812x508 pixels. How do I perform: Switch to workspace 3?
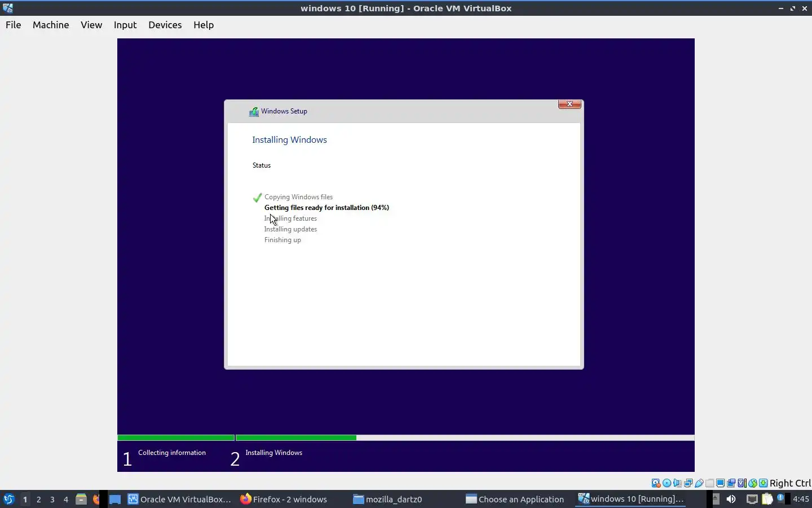[x=52, y=499]
